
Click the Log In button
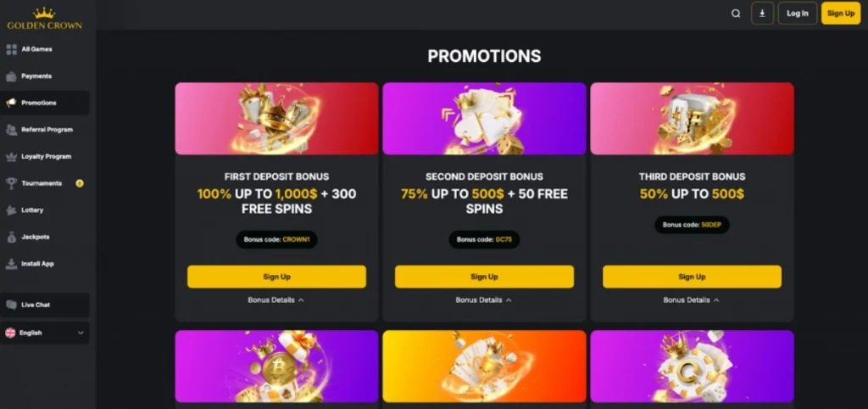coord(797,14)
